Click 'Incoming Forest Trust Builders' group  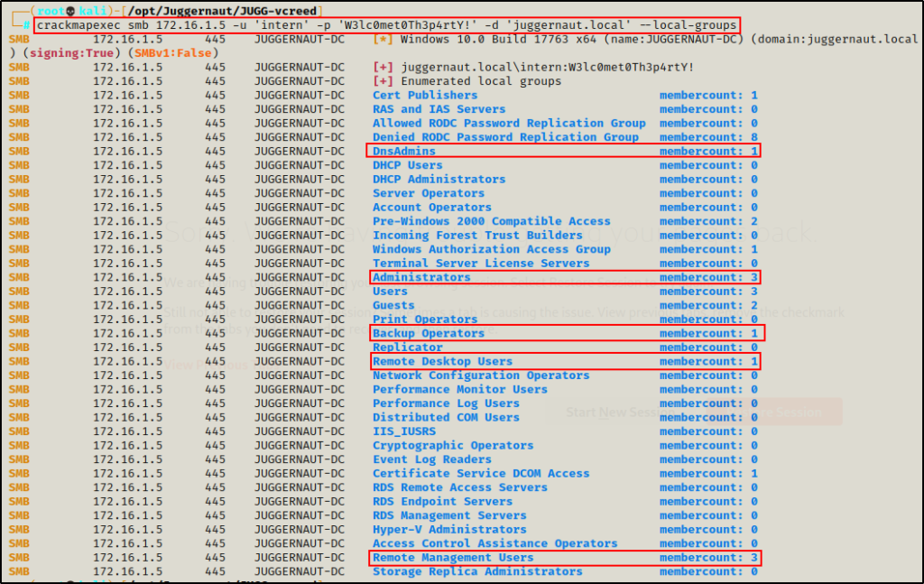click(x=477, y=236)
